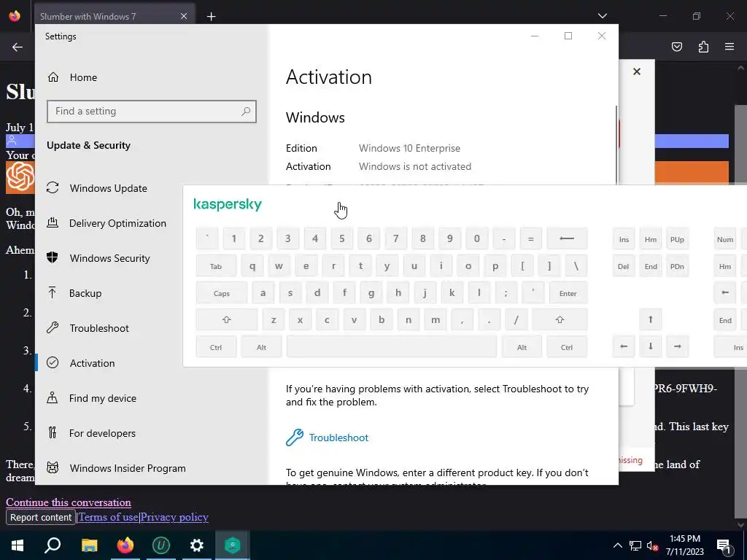Click Tab key on virtual keyboard

(216, 266)
